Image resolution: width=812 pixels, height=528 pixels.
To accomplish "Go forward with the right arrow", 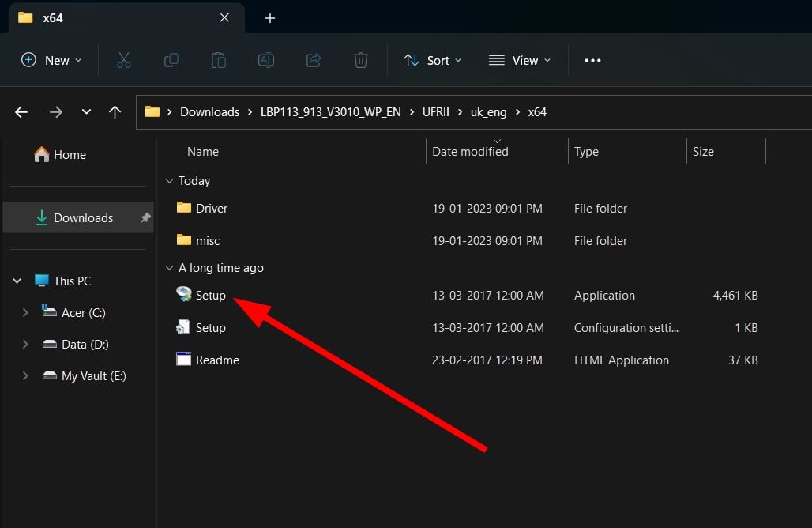I will pyautogui.click(x=56, y=112).
